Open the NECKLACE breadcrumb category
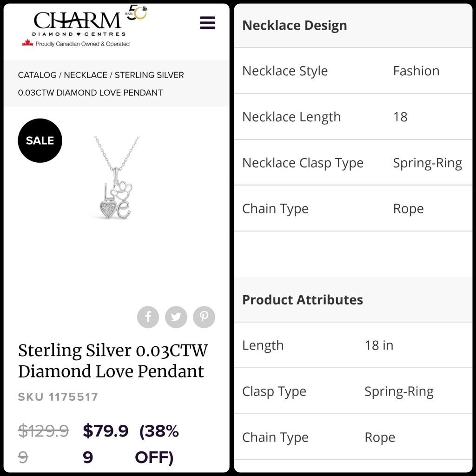 [86, 75]
